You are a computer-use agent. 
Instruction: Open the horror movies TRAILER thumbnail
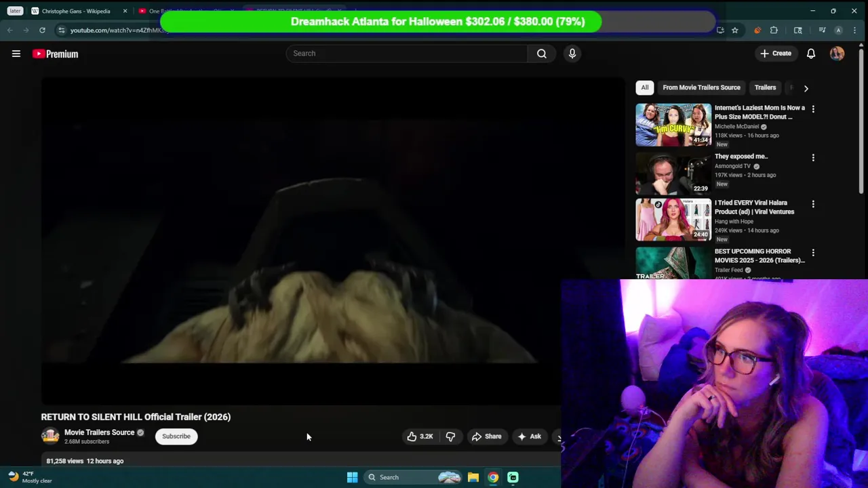(x=673, y=263)
